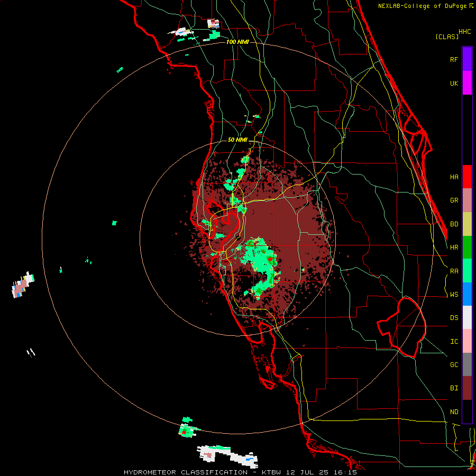Click the RA legend label
The height and width of the screenshot is (476, 476).
point(454,271)
